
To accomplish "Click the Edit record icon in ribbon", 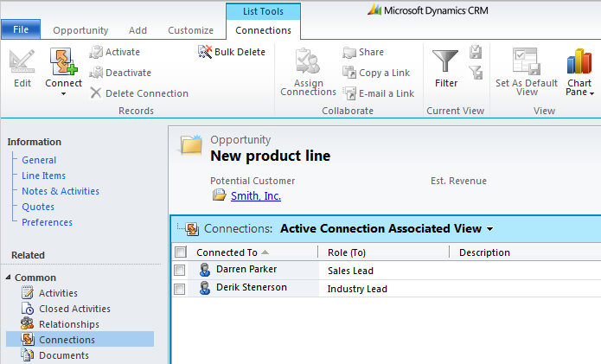I will tap(22, 63).
